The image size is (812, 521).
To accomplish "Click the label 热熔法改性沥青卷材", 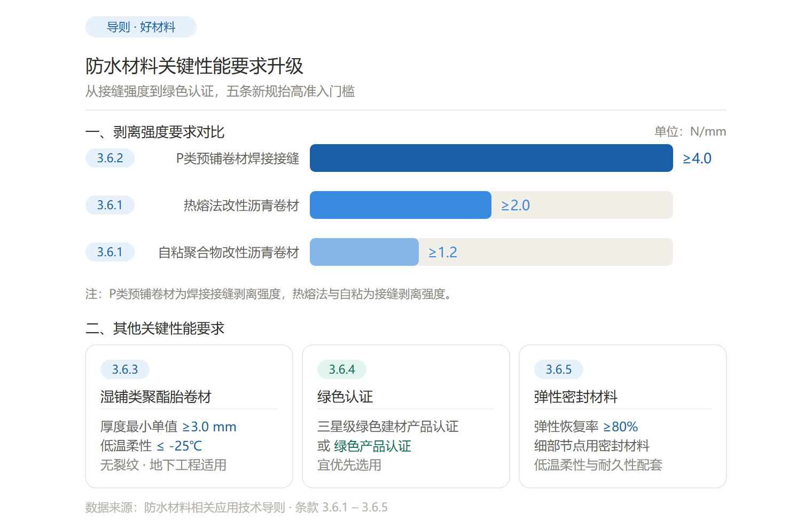I will point(241,206).
